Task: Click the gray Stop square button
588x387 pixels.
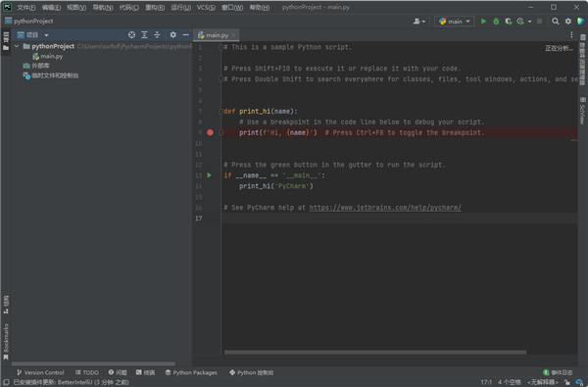Action: pyautogui.click(x=540, y=22)
